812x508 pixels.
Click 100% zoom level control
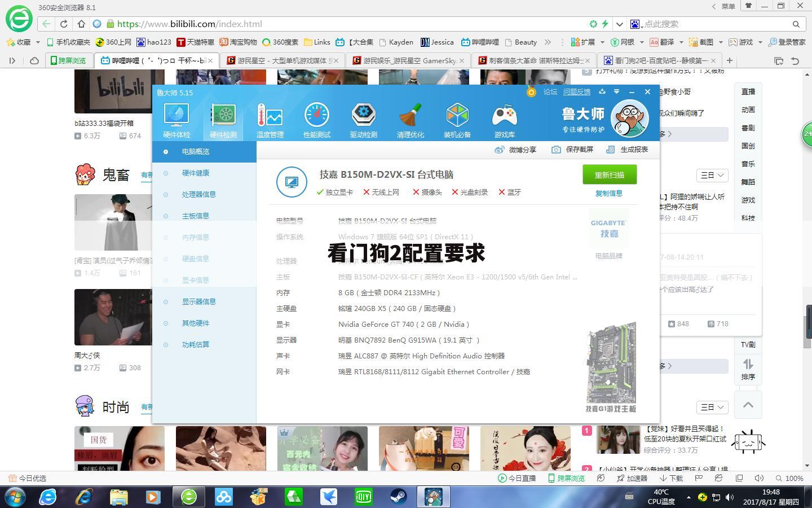(x=790, y=478)
